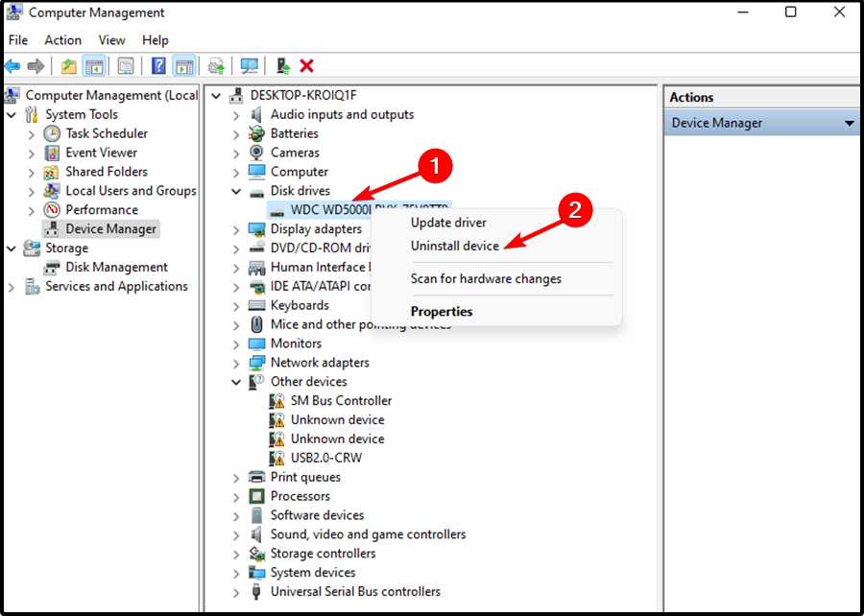Expand Local Users and Groups node
This screenshot has width=864, height=616.
32,192
